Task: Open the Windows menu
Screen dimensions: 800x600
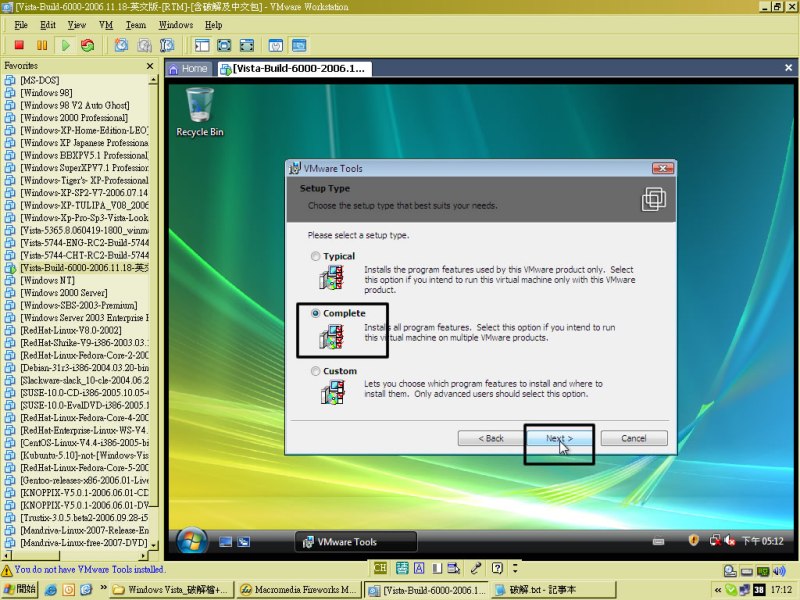Action: (176, 25)
